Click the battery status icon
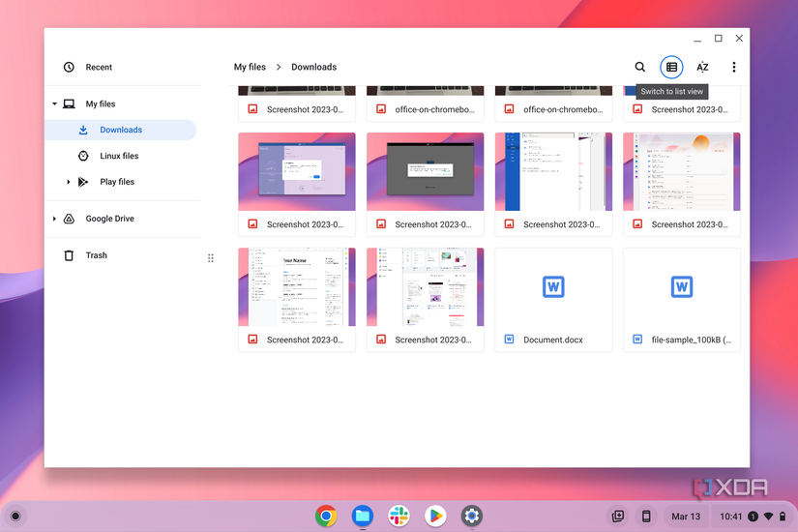The width and height of the screenshot is (798, 532). click(x=783, y=517)
